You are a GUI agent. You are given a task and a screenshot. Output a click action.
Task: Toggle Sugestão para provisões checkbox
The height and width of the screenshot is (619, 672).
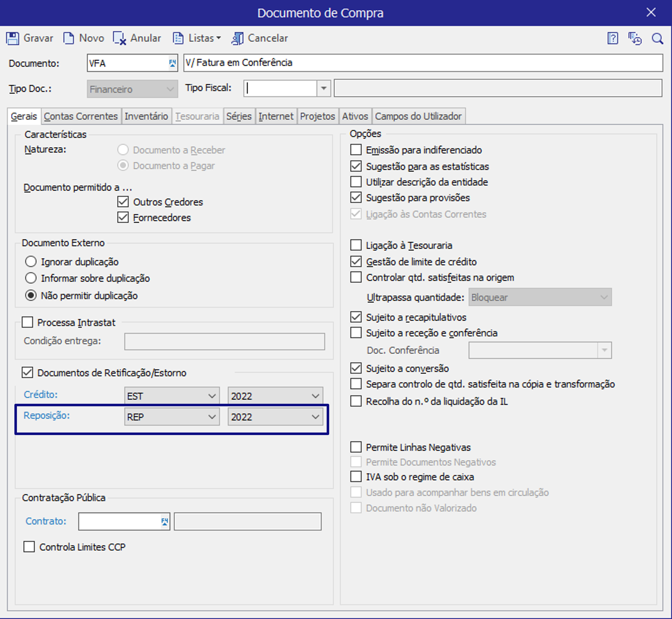click(x=356, y=198)
